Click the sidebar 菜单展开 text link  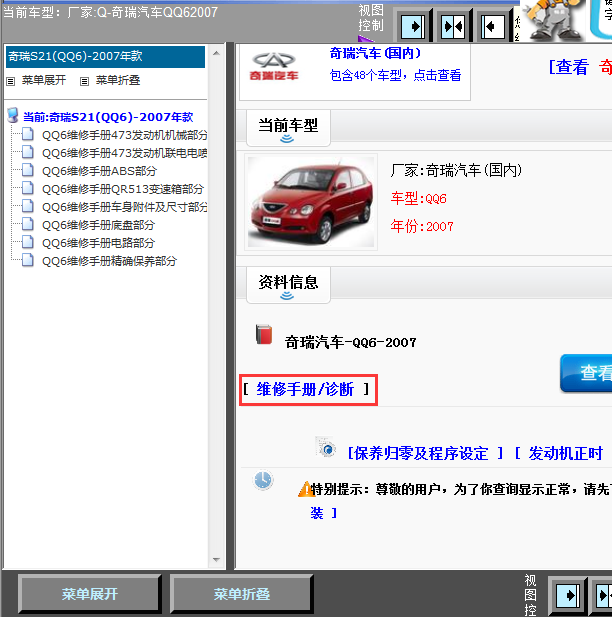click(44, 80)
